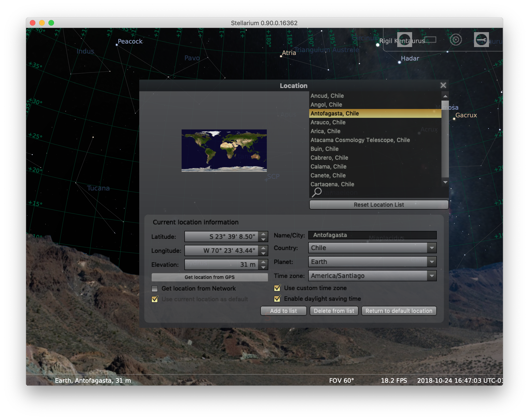
Task: Open the Country dropdown showing Chile
Action: coord(372,248)
